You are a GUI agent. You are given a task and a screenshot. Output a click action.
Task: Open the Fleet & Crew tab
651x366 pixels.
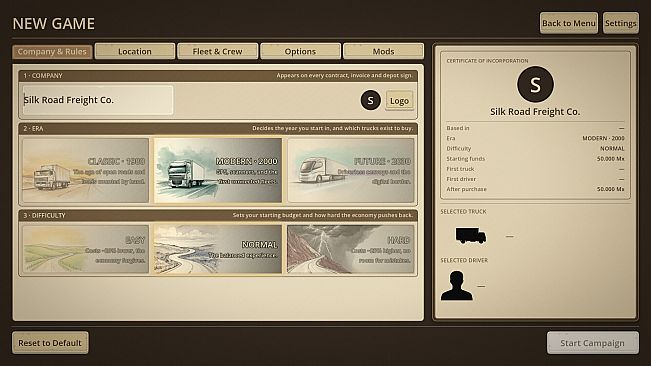coord(218,51)
